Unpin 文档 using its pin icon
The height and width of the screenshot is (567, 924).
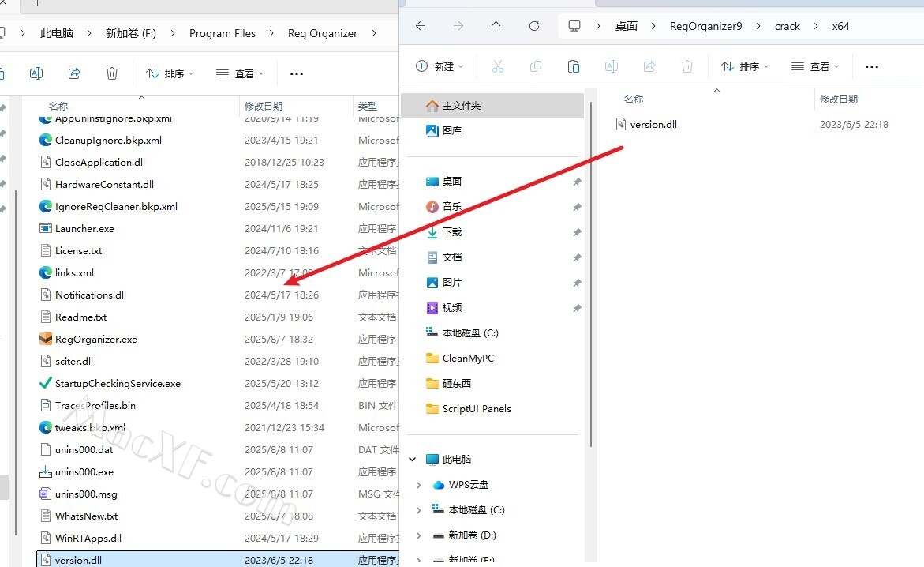577,257
